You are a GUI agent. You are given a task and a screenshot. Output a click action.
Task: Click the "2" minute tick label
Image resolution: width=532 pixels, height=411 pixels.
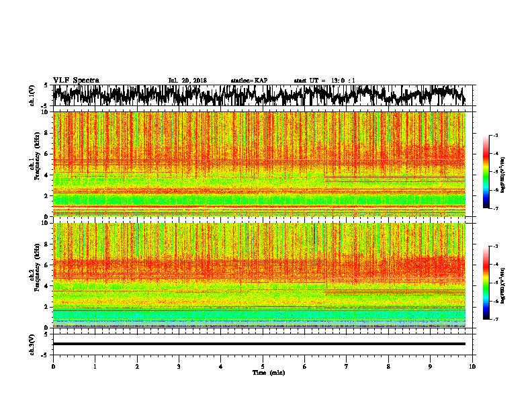coord(137,367)
